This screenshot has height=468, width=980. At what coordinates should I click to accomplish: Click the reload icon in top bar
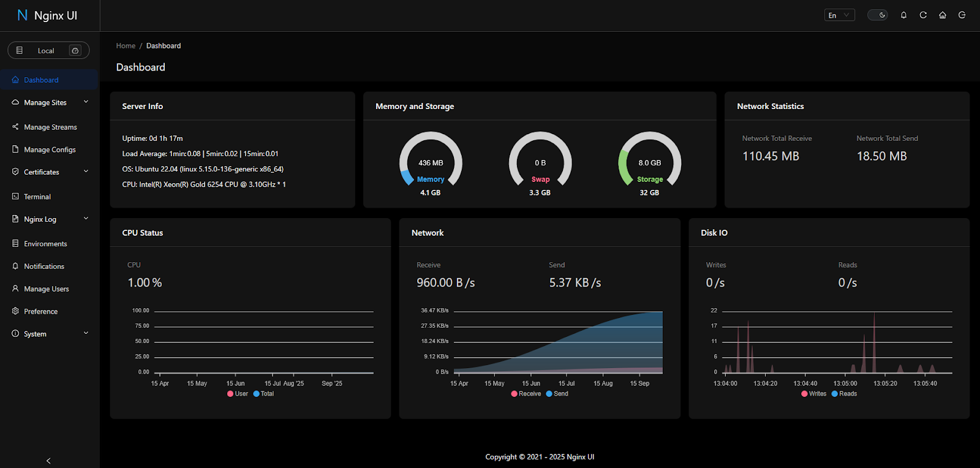pyautogui.click(x=923, y=15)
